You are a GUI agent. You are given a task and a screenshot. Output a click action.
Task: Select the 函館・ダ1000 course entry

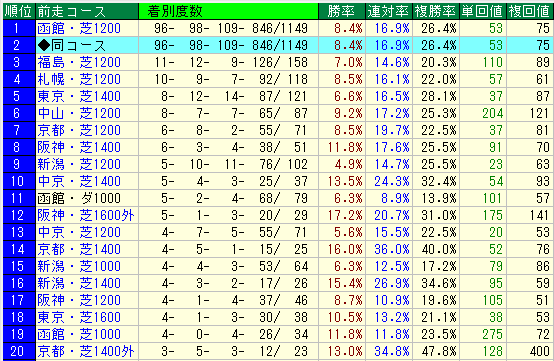79,198
